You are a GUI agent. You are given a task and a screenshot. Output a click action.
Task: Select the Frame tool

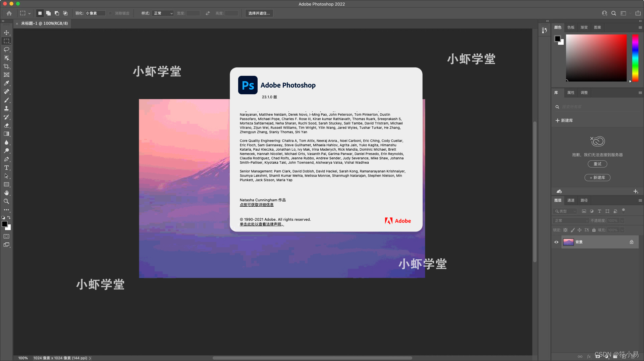tap(6, 75)
